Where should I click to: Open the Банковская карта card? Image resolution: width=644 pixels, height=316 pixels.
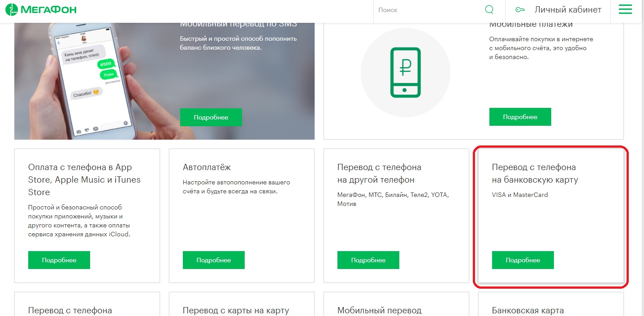coord(527,310)
